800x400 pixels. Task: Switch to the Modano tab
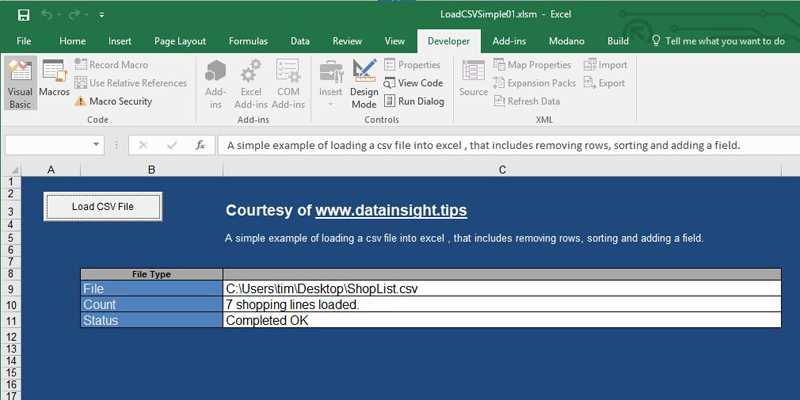(x=566, y=41)
